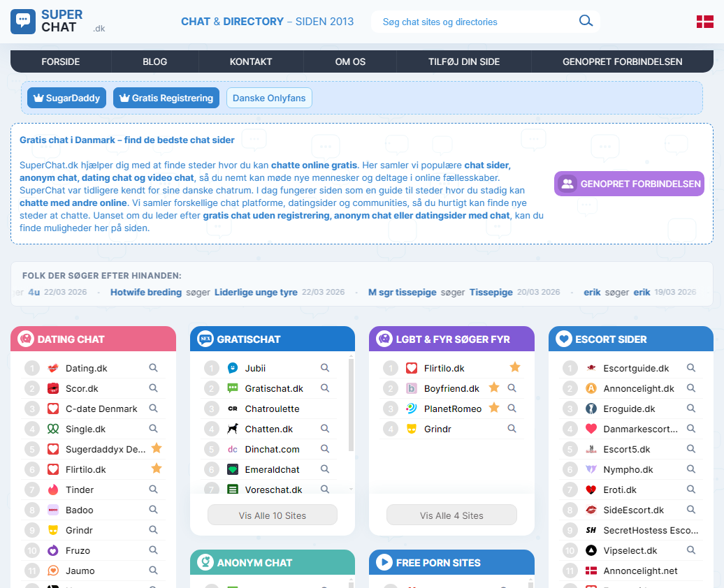Image resolution: width=724 pixels, height=588 pixels.
Task: Click the Gratis Registrering button
Action: click(x=166, y=98)
